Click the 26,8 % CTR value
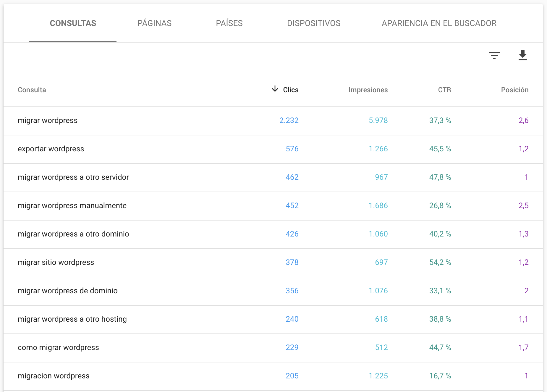 coord(440,205)
